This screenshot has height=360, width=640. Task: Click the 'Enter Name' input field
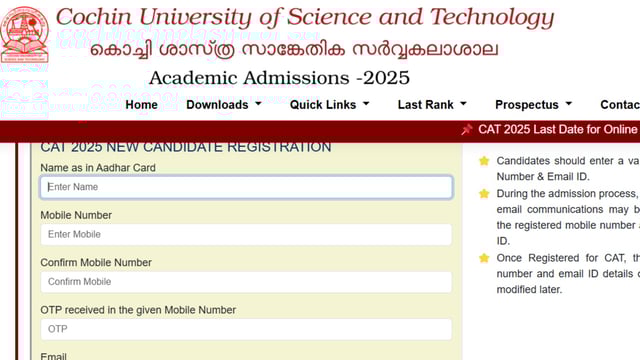point(246,187)
